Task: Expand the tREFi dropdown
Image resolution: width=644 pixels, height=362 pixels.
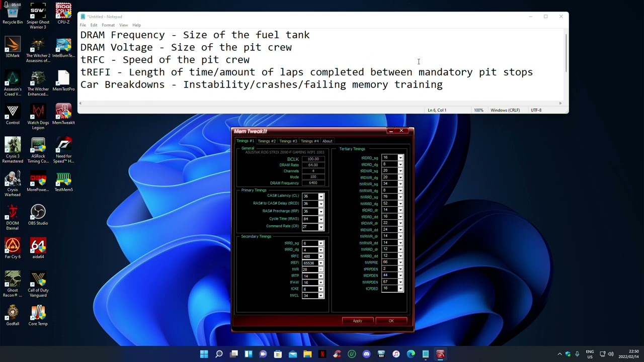Action: [321, 263]
